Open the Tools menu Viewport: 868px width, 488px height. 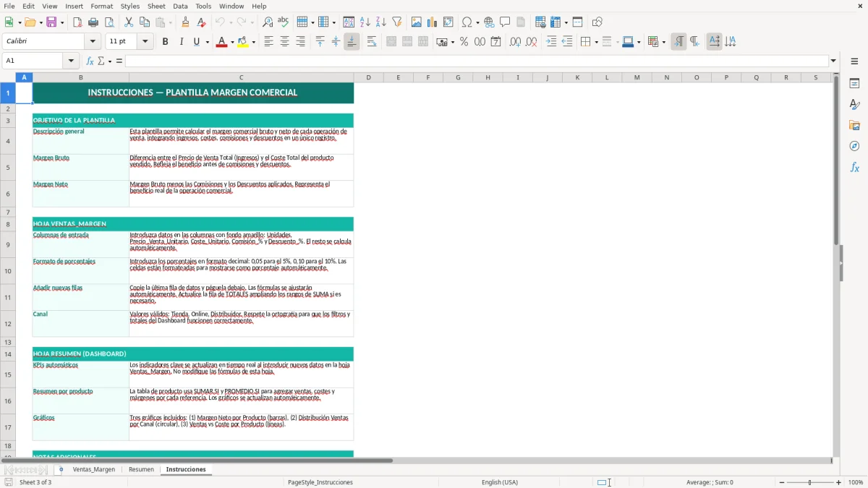pyautogui.click(x=203, y=6)
